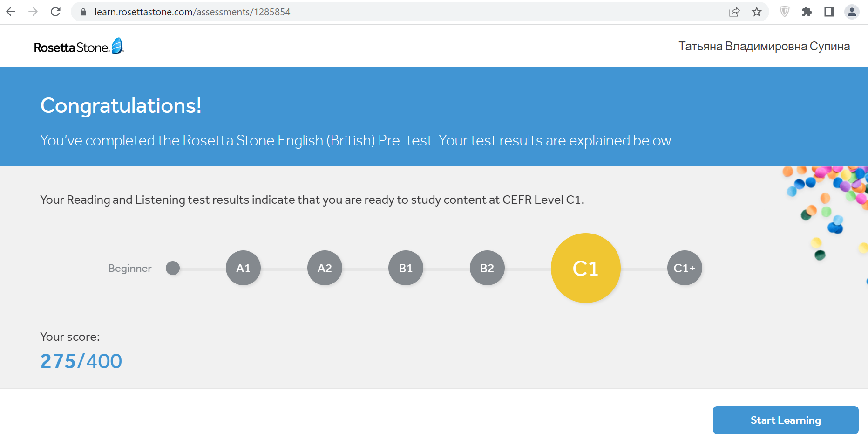
Task: Open the share page icon
Action: [734, 12]
